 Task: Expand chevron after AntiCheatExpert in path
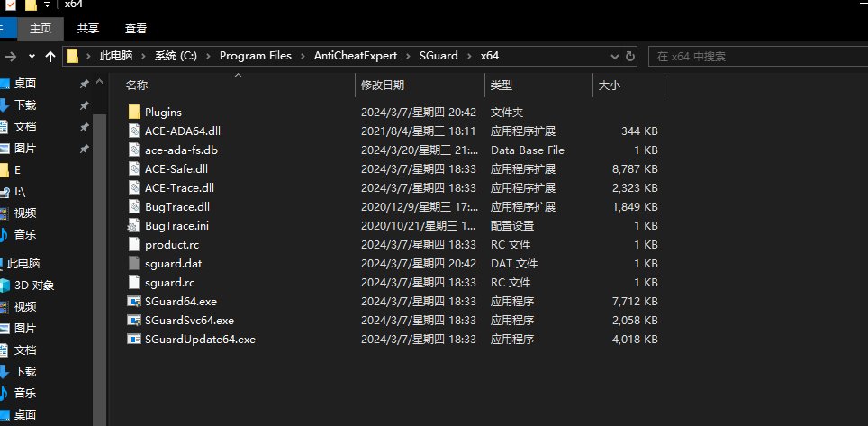pos(408,56)
